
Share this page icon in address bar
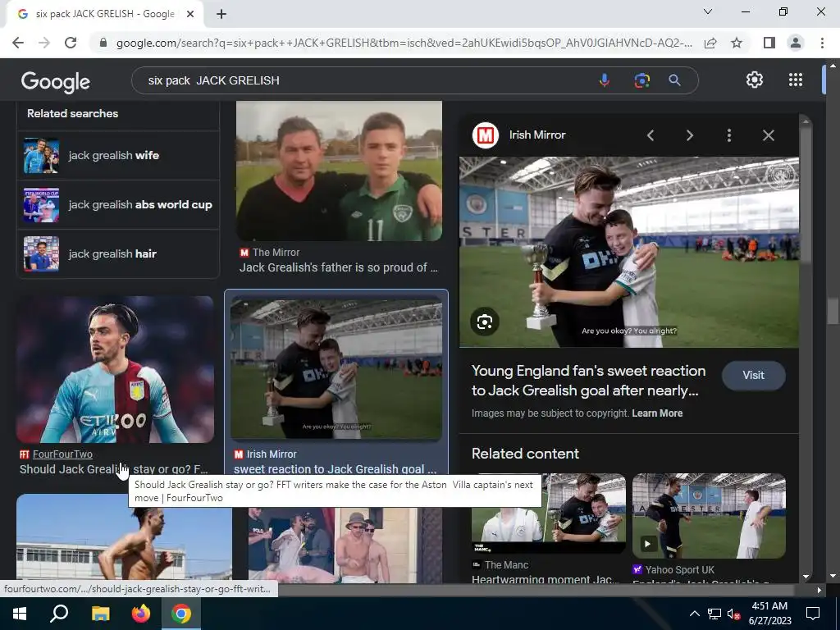click(x=710, y=43)
